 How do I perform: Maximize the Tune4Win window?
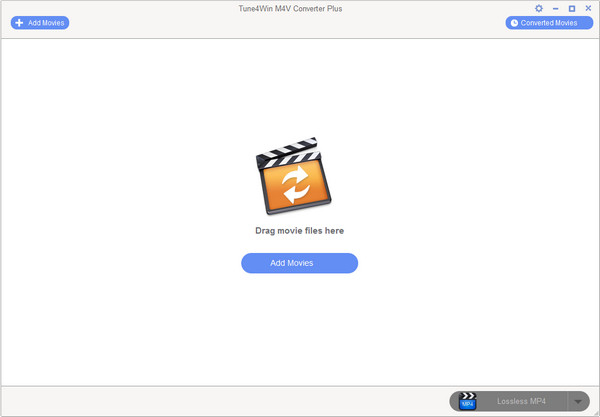point(572,8)
